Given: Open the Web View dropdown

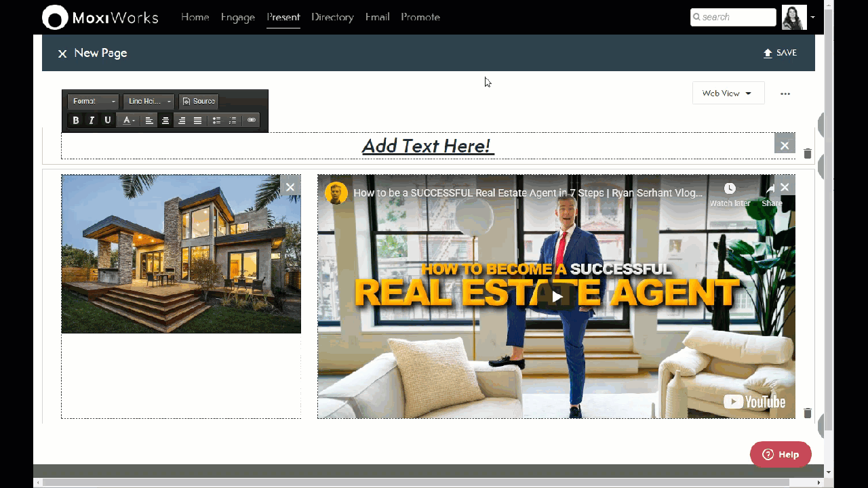Looking at the screenshot, I should pos(728,94).
